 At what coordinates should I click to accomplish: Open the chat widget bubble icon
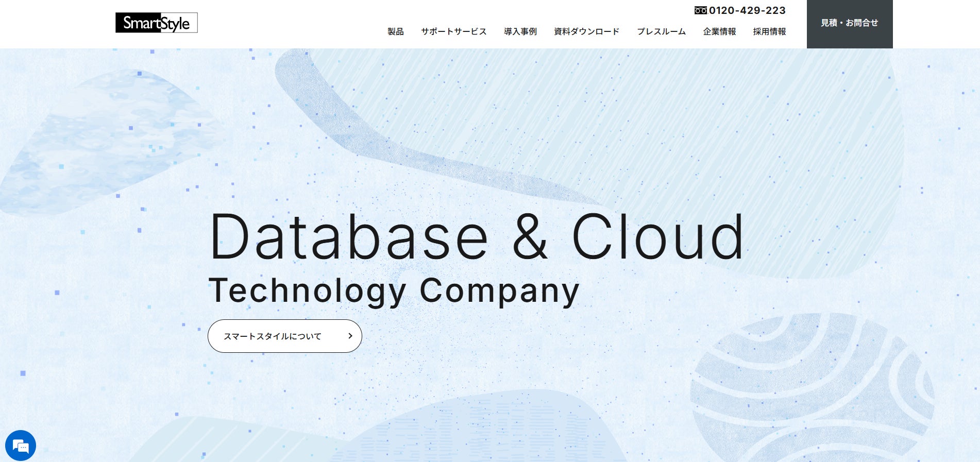point(21,446)
